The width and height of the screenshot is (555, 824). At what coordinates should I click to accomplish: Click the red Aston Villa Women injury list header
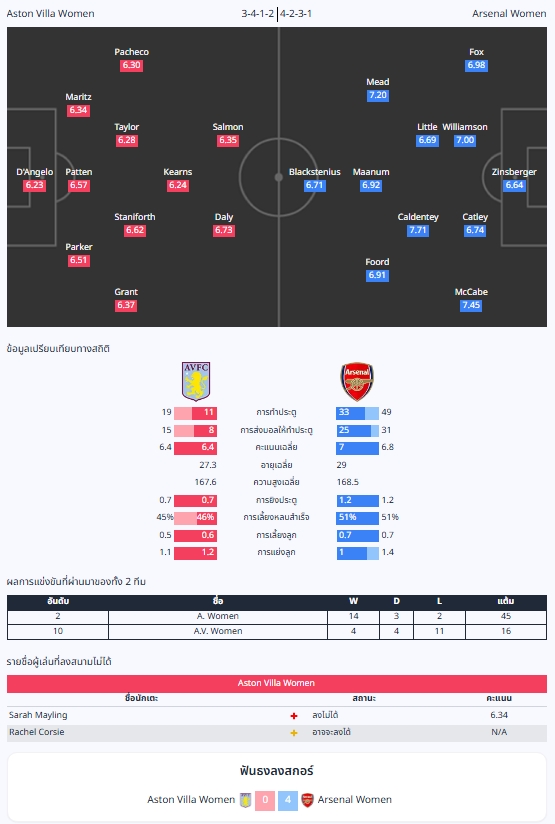coord(277,683)
